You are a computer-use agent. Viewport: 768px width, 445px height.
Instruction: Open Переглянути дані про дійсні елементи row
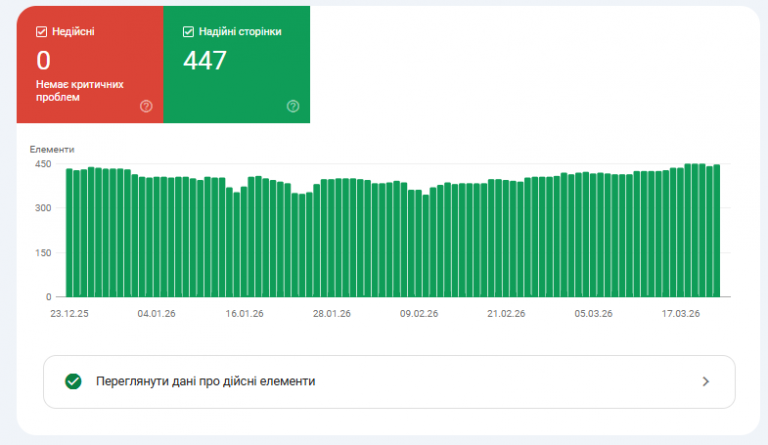(389, 382)
